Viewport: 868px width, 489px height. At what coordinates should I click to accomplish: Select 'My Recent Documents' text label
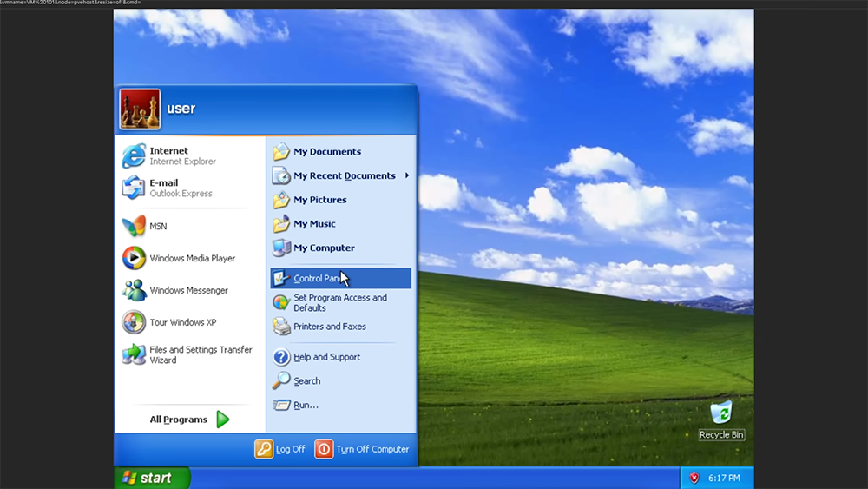[345, 175]
